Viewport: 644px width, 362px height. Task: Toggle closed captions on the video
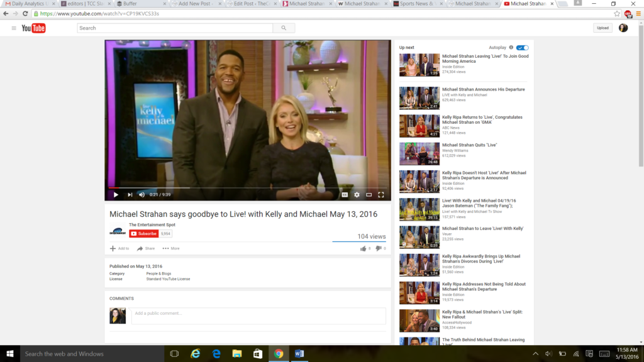pyautogui.click(x=344, y=195)
